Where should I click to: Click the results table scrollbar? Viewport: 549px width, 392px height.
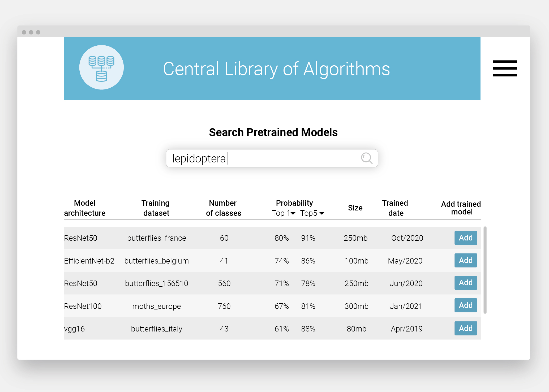(485, 270)
